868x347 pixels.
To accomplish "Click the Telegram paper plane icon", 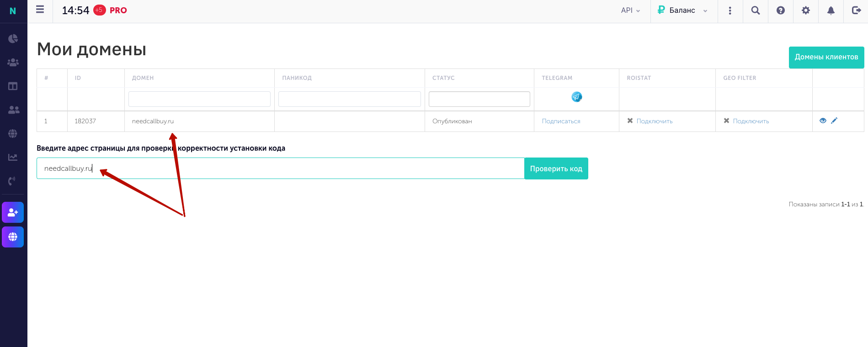I will point(577,97).
